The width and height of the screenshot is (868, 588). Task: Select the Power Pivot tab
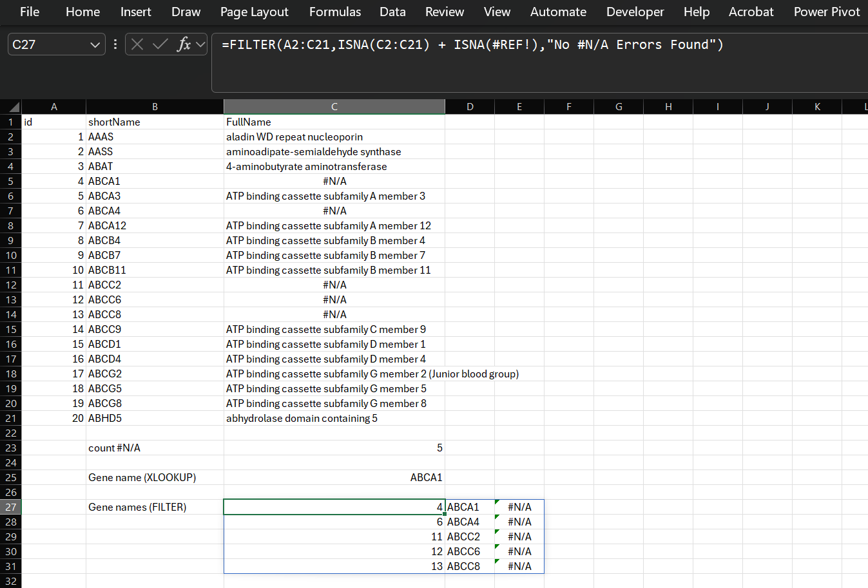pos(827,12)
